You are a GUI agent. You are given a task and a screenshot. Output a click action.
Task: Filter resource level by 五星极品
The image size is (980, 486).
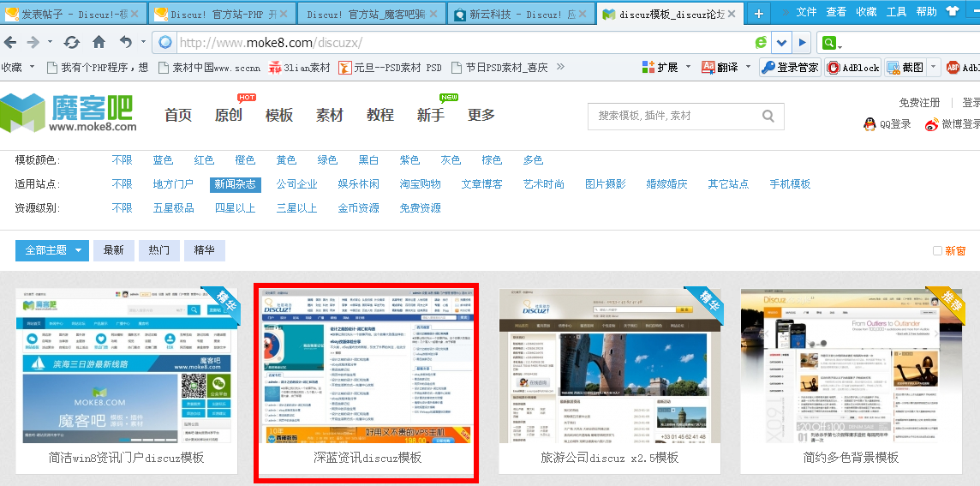[173, 207]
